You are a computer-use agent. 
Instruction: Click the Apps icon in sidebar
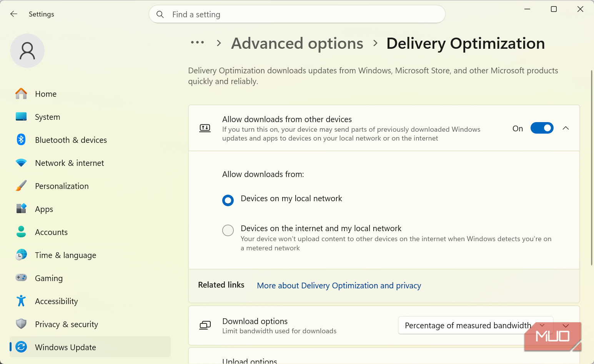point(21,209)
